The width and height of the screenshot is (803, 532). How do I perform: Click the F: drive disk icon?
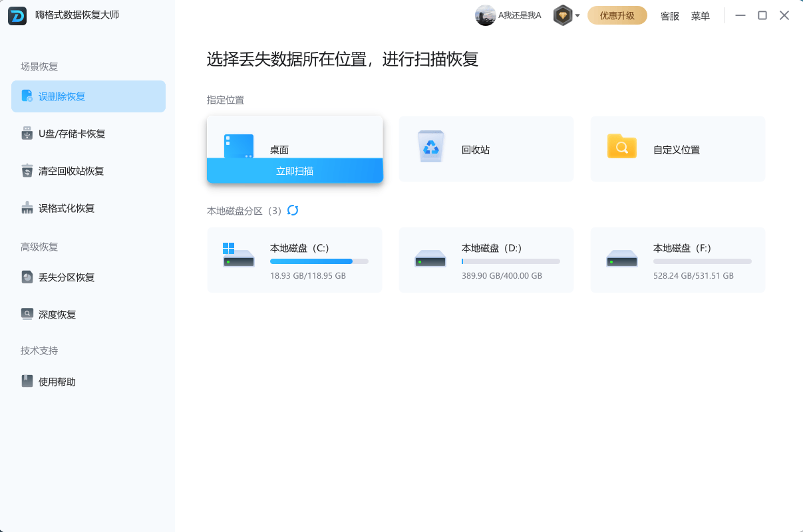(x=622, y=259)
